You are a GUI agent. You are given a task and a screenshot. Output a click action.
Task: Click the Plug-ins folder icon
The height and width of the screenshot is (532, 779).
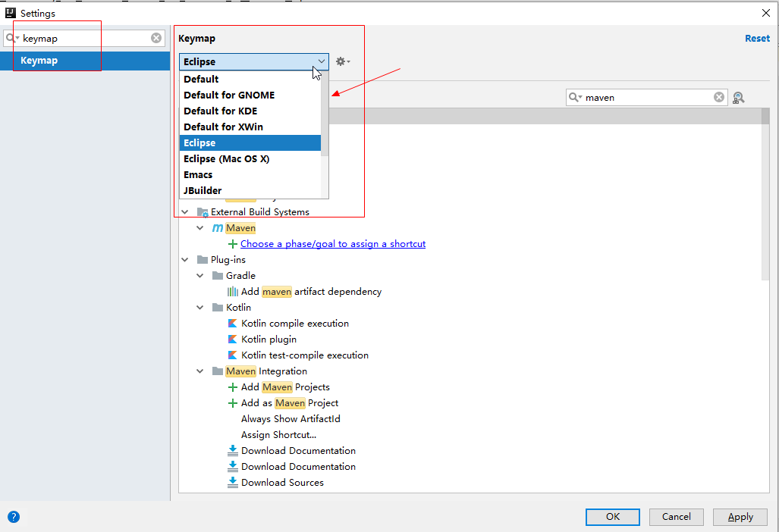point(203,260)
